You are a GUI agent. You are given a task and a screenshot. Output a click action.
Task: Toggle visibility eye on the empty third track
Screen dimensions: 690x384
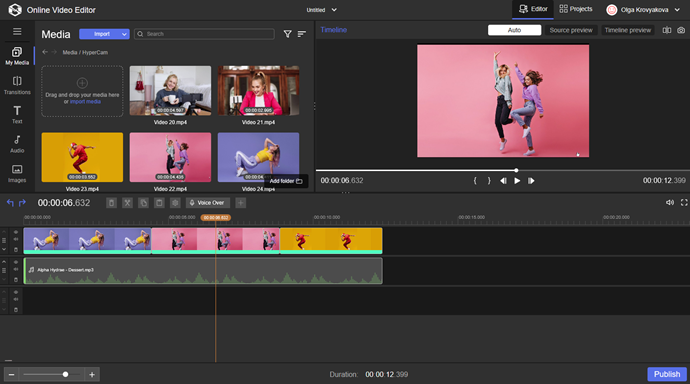coord(16,292)
